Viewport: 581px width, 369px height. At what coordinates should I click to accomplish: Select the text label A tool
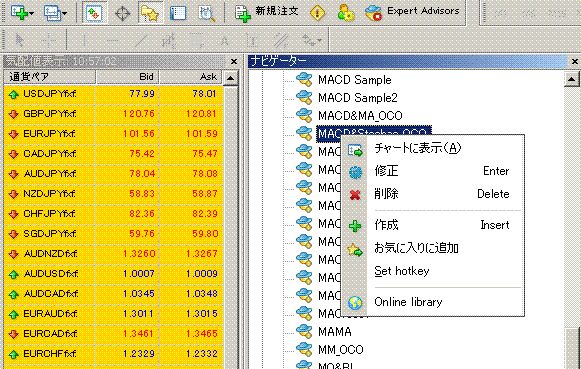(225, 40)
